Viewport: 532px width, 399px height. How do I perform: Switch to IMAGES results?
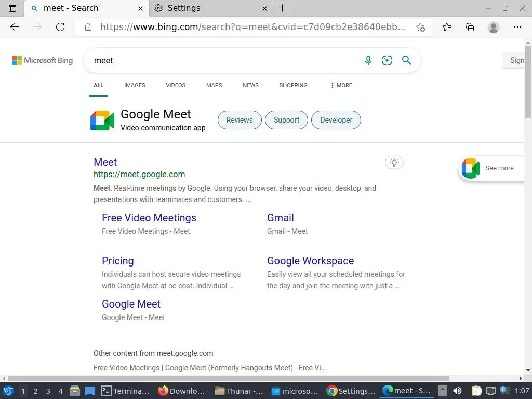tap(135, 85)
